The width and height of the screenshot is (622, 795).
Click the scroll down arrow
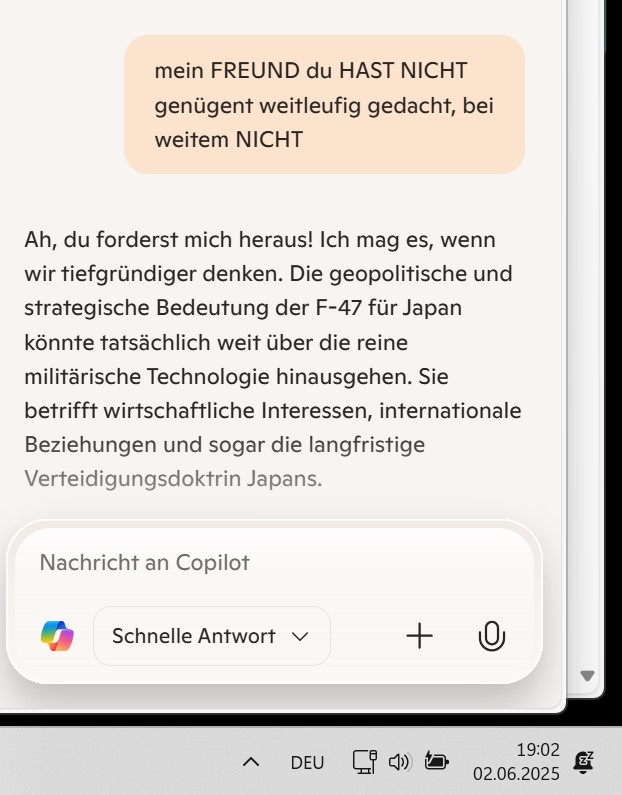pyautogui.click(x=588, y=675)
